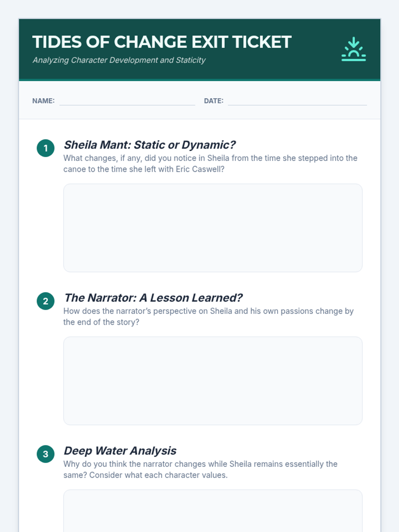Viewport: 399px width, 532px height.
Task: Click the number 1 circle badge
Action: click(x=46, y=148)
